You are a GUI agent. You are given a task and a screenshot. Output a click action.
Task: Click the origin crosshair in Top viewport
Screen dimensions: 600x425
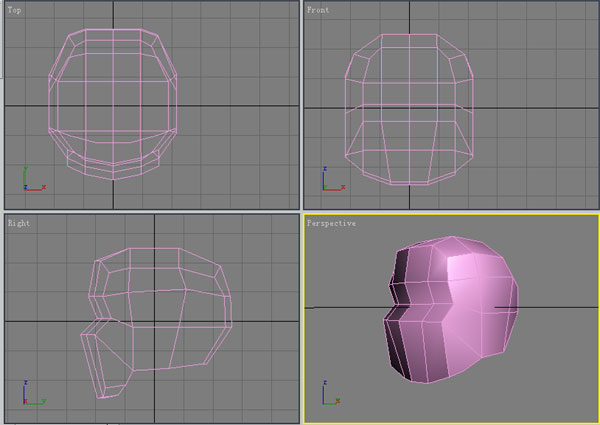pyautogui.click(x=113, y=106)
